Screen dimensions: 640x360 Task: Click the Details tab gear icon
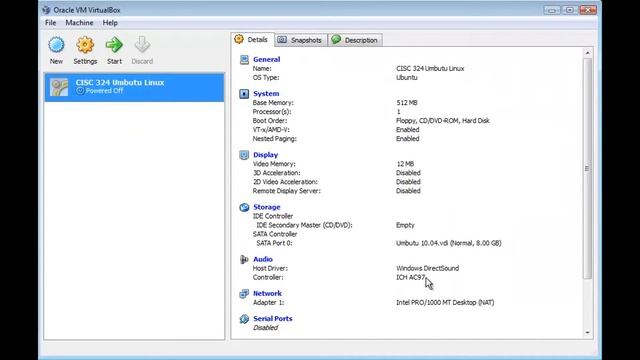[239, 39]
